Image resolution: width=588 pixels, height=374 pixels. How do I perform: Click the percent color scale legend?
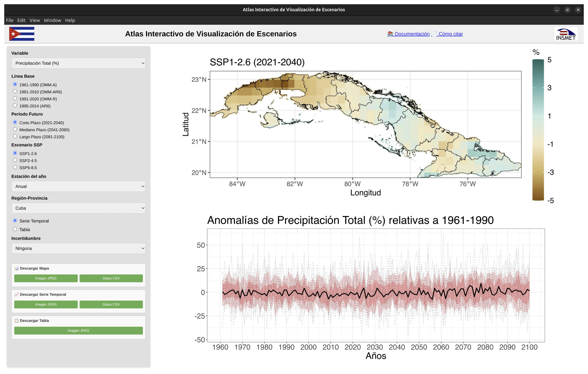538,130
